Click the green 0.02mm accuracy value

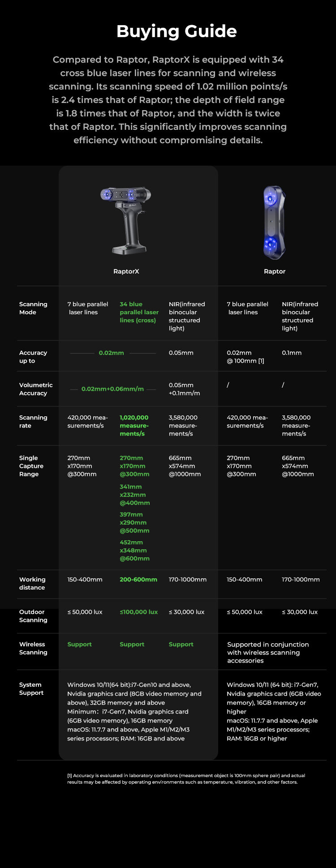click(x=111, y=353)
